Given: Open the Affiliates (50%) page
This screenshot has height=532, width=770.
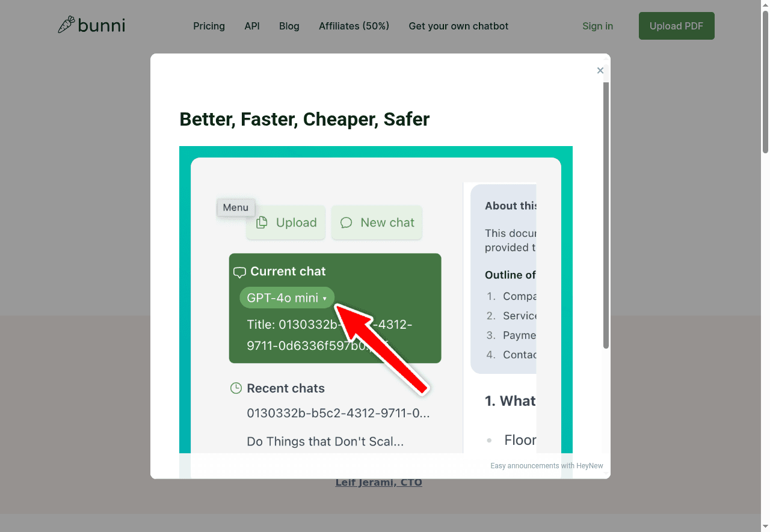Looking at the screenshot, I should click(354, 26).
